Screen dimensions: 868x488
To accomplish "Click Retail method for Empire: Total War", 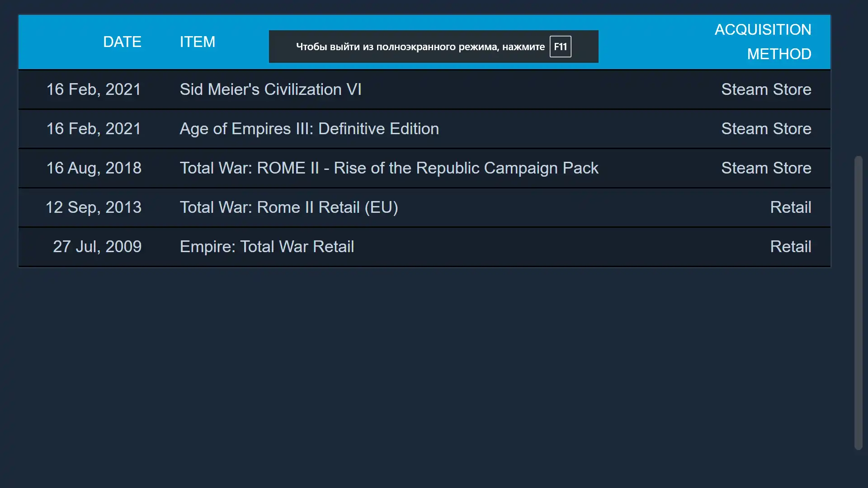I will pyautogui.click(x=790, y=247).
